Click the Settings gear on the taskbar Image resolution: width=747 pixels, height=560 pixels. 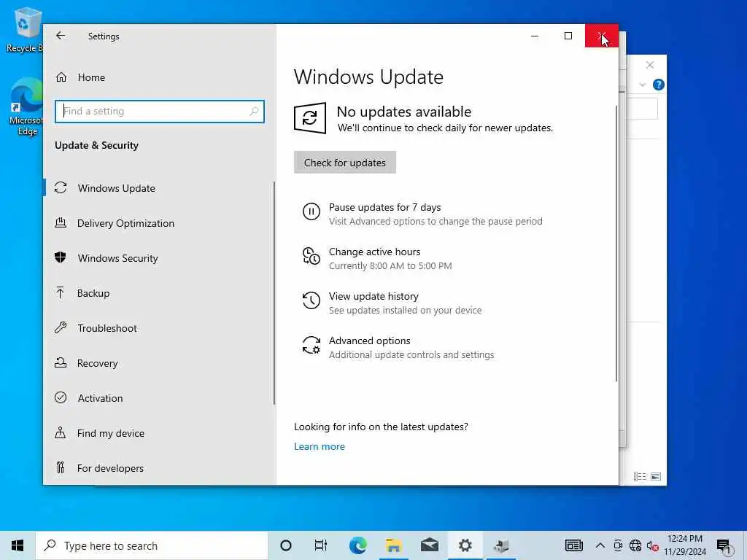click(465, 545)
